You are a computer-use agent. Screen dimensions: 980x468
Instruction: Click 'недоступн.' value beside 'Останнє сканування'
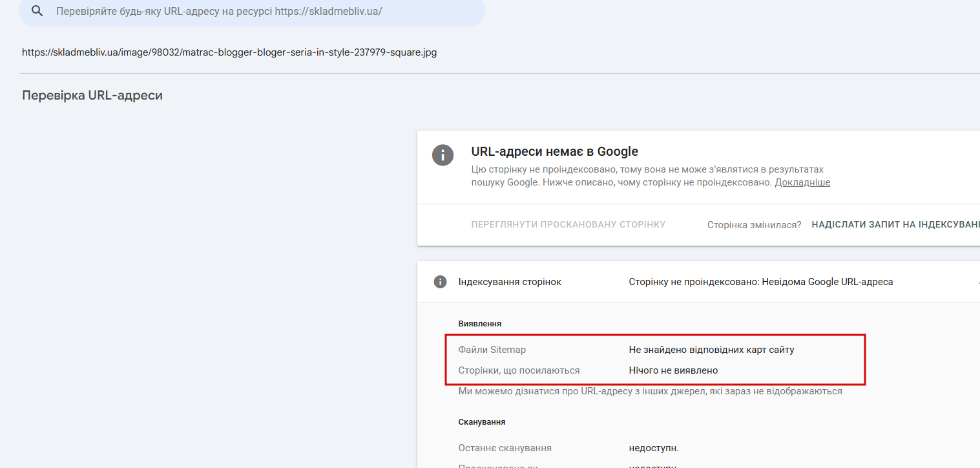coord(654,448)
